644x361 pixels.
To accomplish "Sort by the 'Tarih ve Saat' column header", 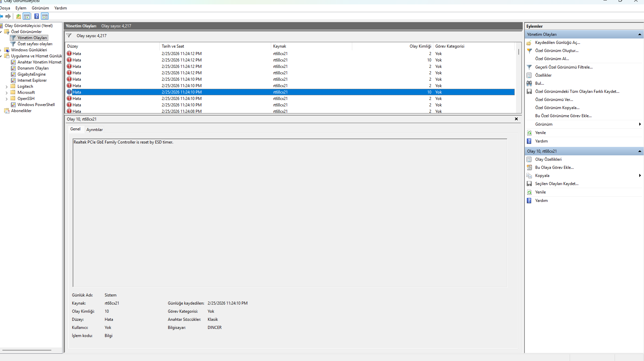I will click(215, 46).
